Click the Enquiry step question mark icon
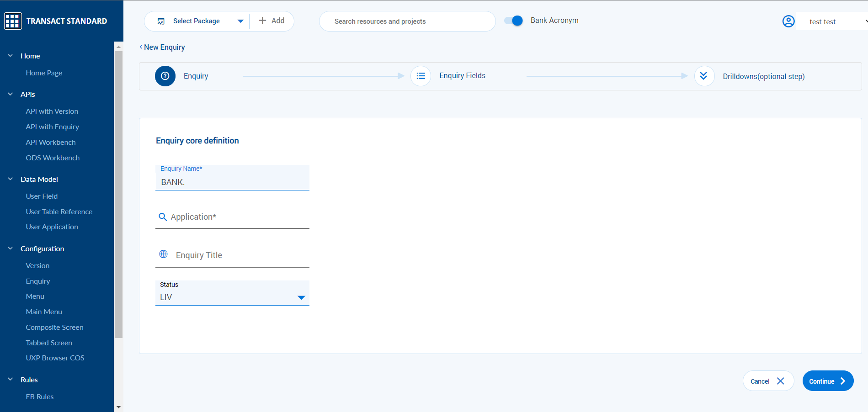868x412 pixels. [165, 76]
